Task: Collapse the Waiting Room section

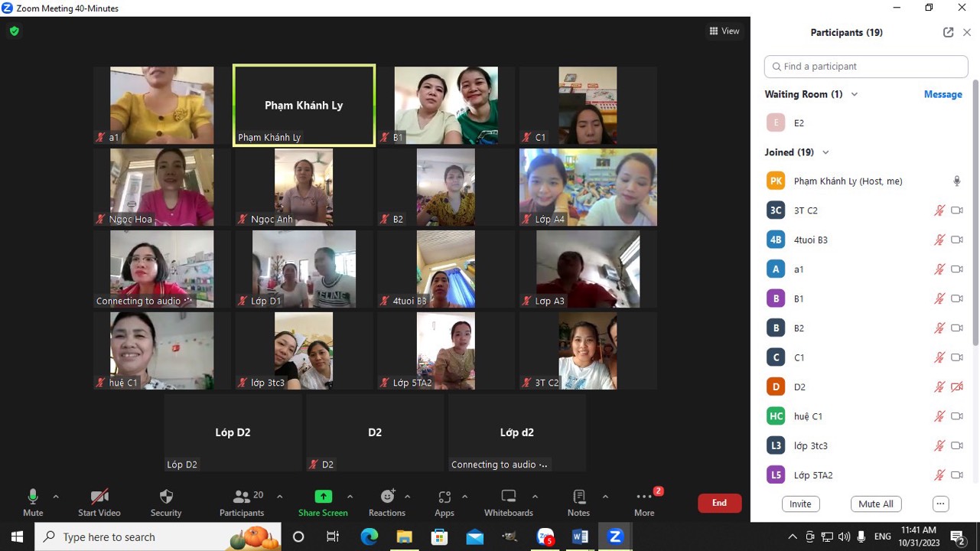Action: 855,94
